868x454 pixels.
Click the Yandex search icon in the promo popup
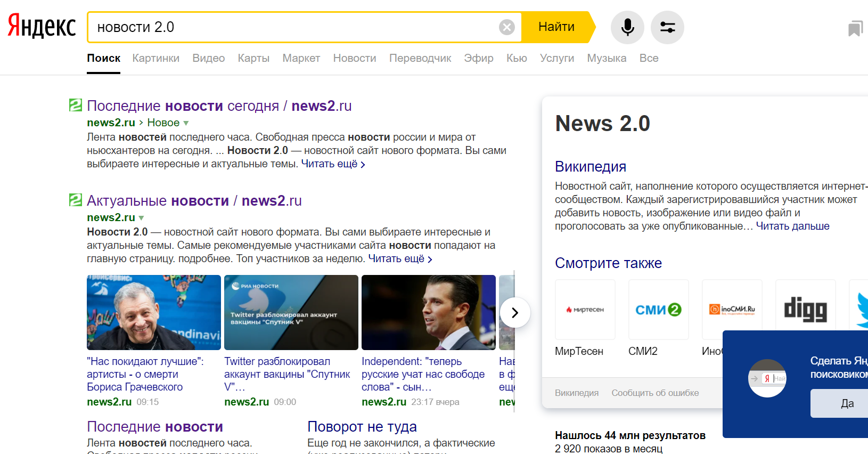(x=767, y=378)
